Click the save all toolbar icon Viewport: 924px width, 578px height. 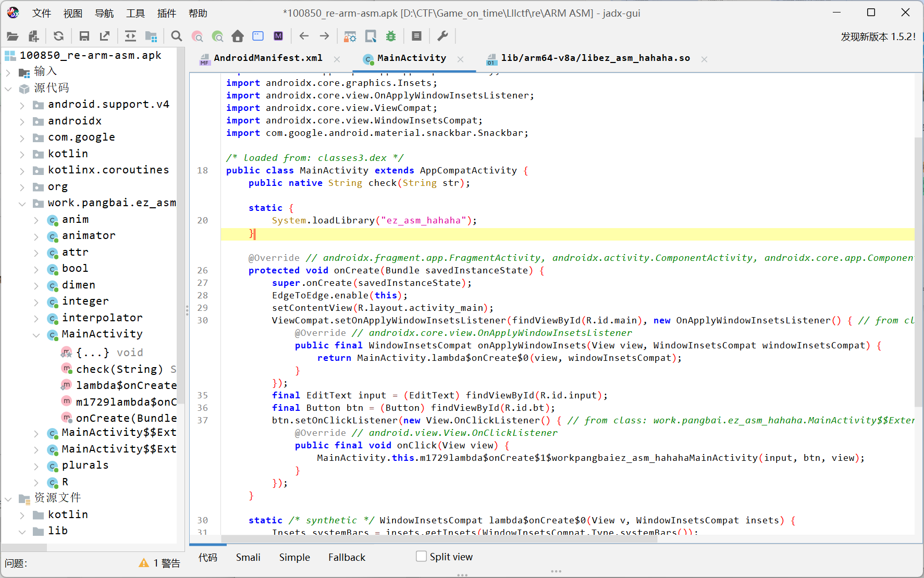(x=84, y=36)
